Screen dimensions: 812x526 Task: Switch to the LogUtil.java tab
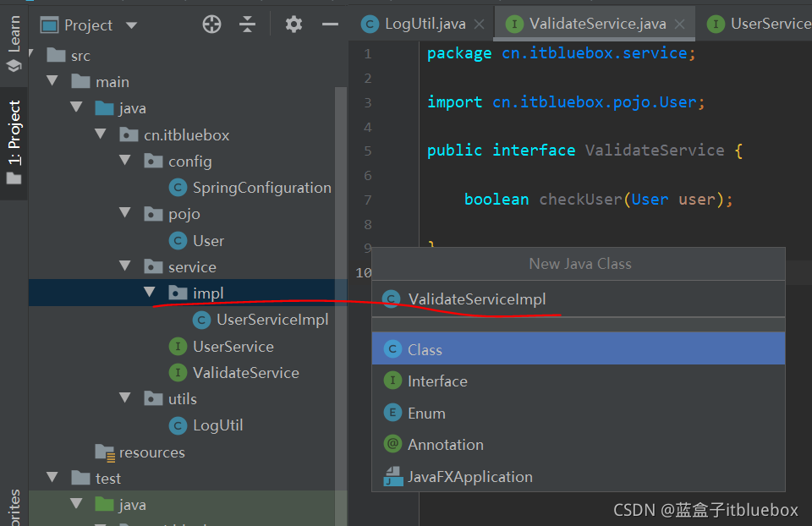(425, 24)
